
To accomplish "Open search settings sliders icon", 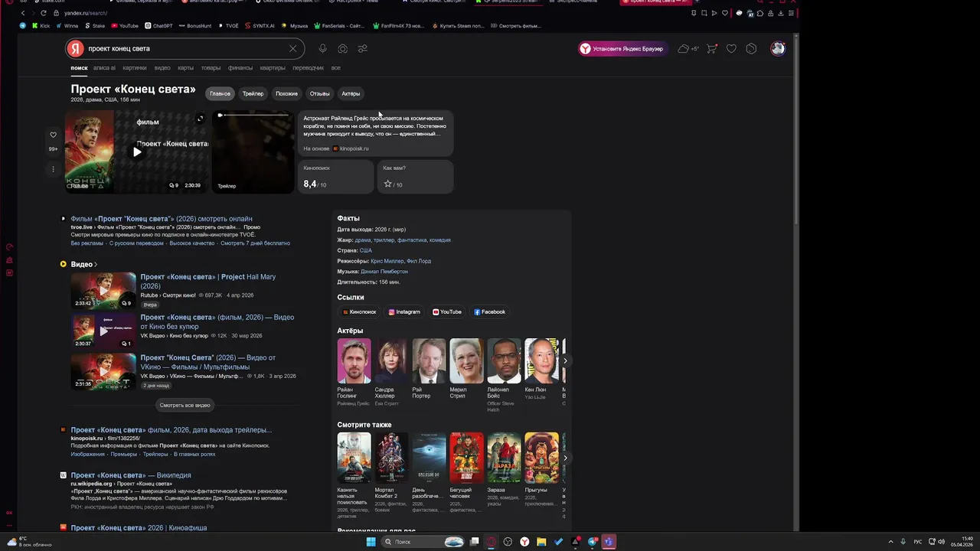I will [x=362, y=48].
